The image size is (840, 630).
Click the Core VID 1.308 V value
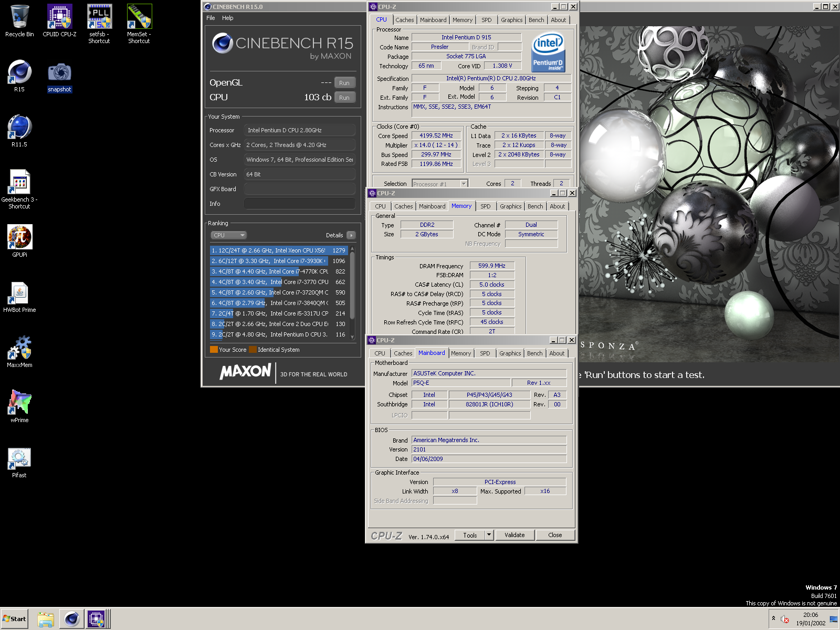click(x=502, y=66)
